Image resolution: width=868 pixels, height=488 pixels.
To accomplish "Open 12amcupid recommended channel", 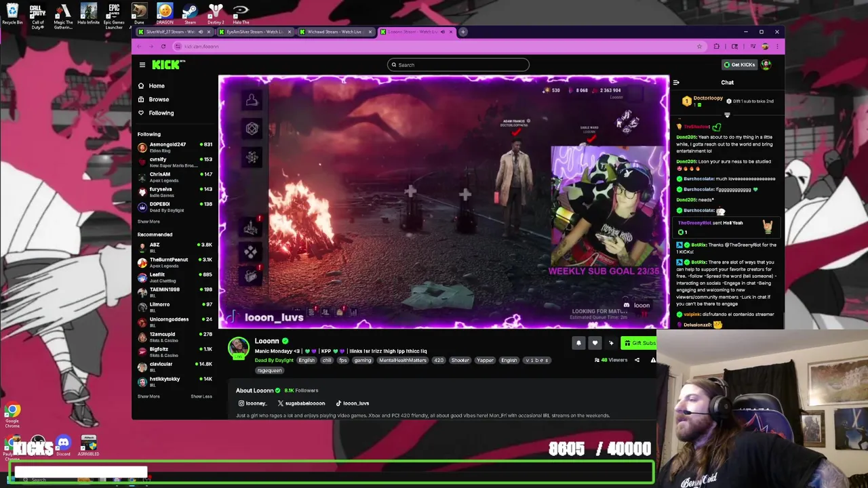I will (x=175, y=337).
